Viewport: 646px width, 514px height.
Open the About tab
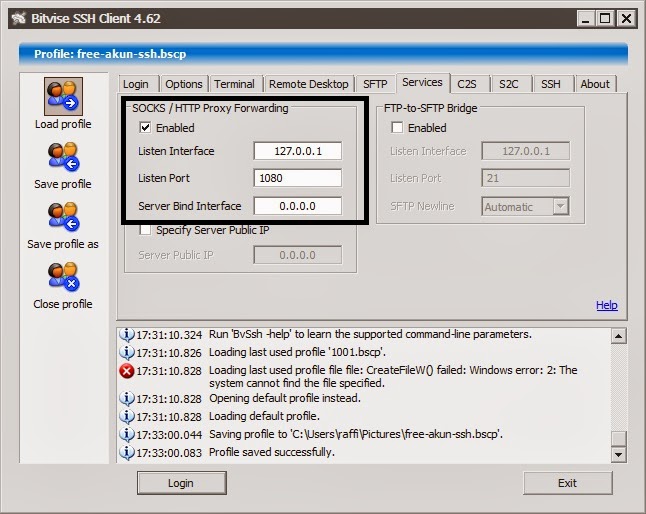click(595, 84)
